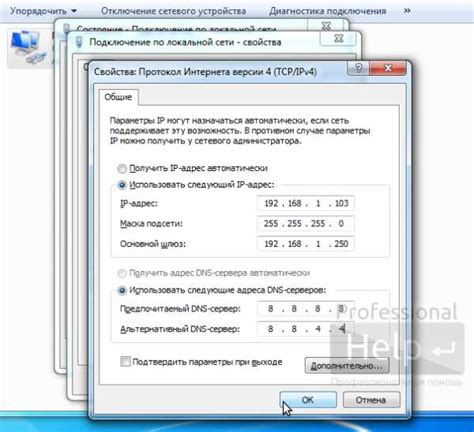Click the IP-адрес input field
Screen dimensions: 474x432
306,203
